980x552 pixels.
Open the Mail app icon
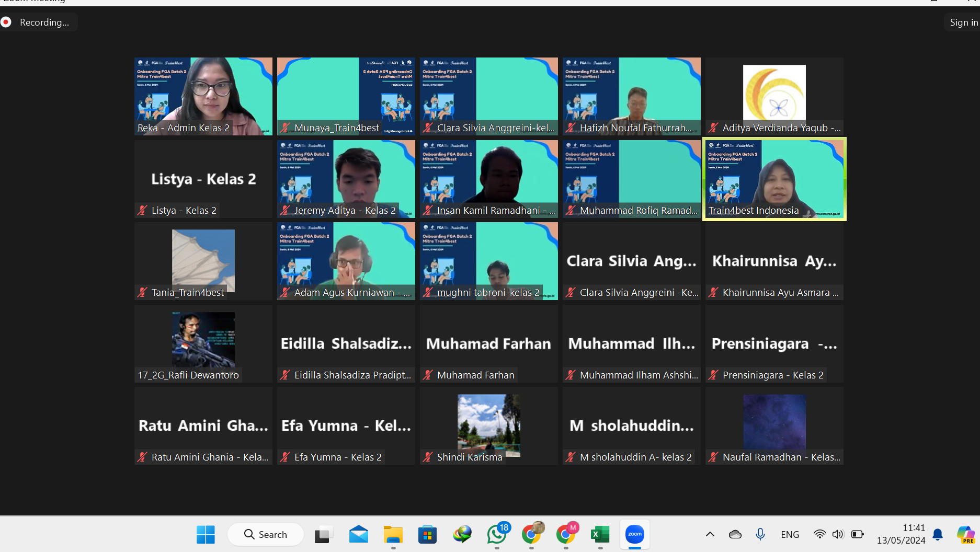(358, 534)
